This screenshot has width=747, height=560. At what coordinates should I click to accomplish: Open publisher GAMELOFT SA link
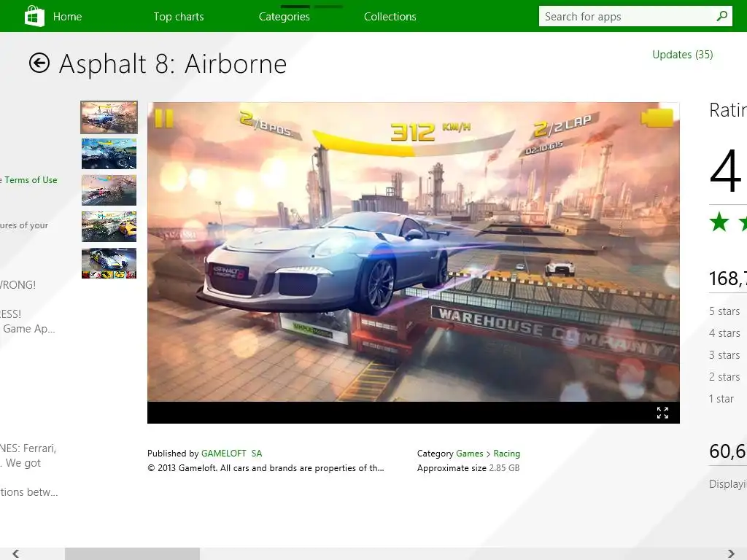click(x=231, y=454)
